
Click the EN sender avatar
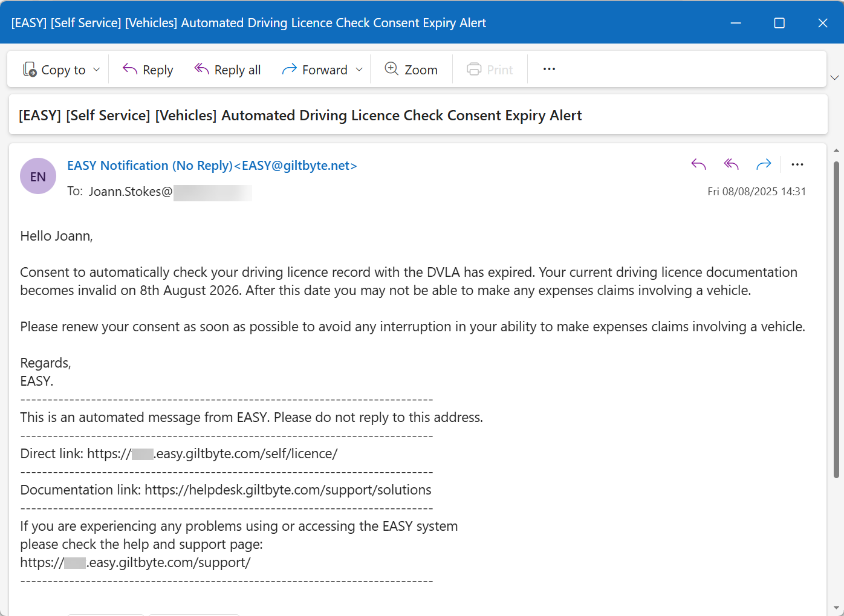pyautogui.click(x=38, y=176)
